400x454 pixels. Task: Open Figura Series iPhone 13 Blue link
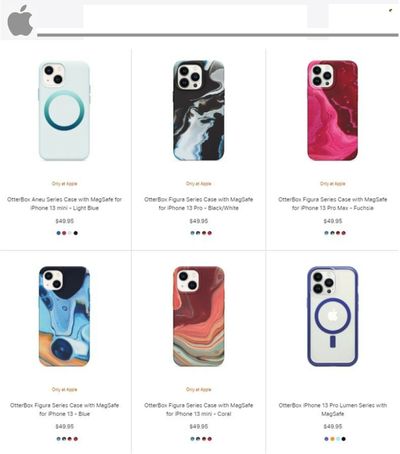[64, 410]
